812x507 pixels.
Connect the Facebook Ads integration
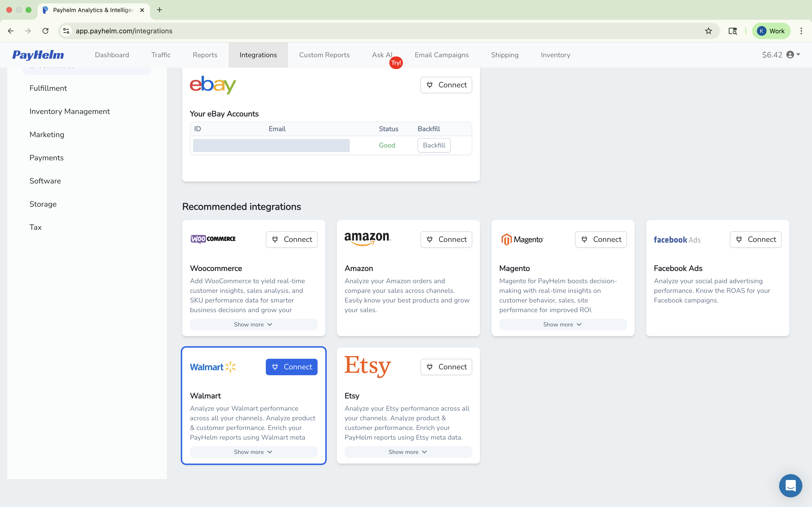click(x=755, y=239)
